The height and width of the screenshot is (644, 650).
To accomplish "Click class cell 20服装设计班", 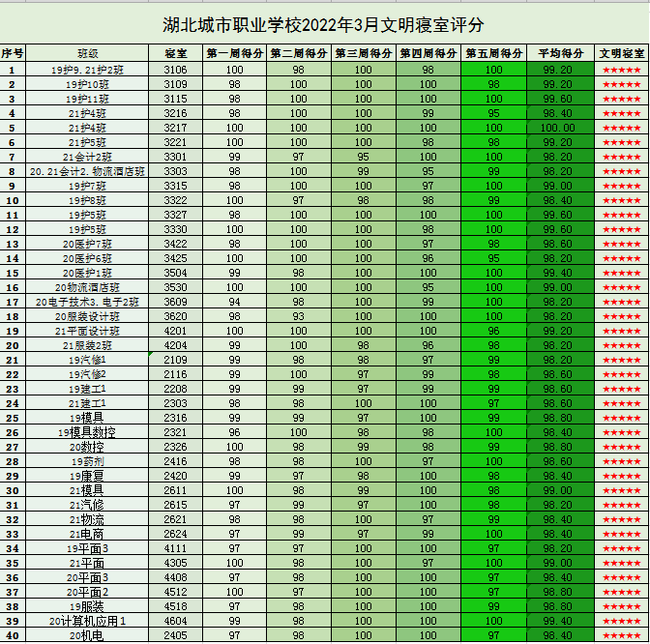I will pyautogui.click(x=87, y=316).
